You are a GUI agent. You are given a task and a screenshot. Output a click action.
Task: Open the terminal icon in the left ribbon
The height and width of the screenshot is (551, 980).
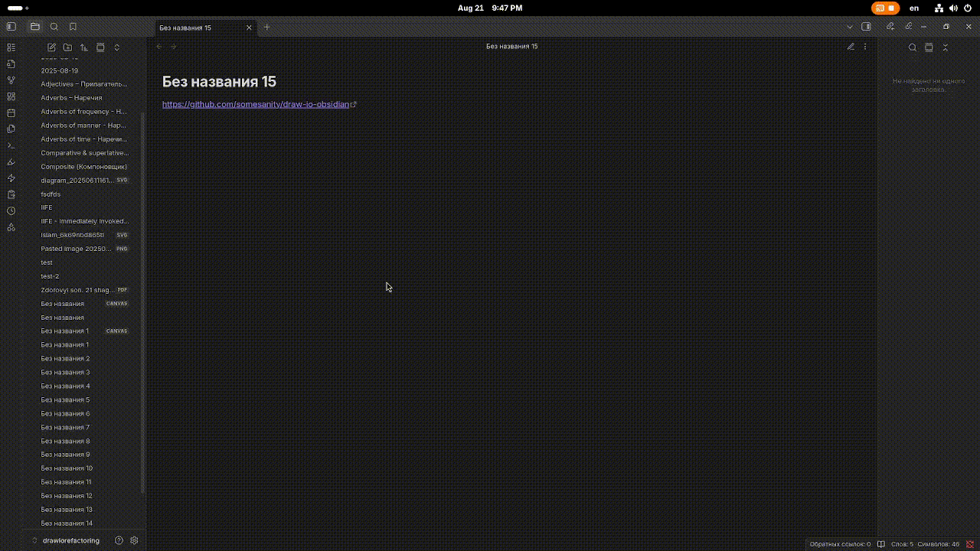11,145
